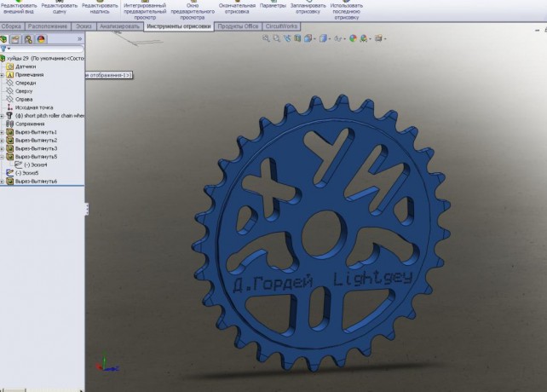Select the Эскиз4 sketch in tree
This screenshot has height=392, width=547.
38,164
